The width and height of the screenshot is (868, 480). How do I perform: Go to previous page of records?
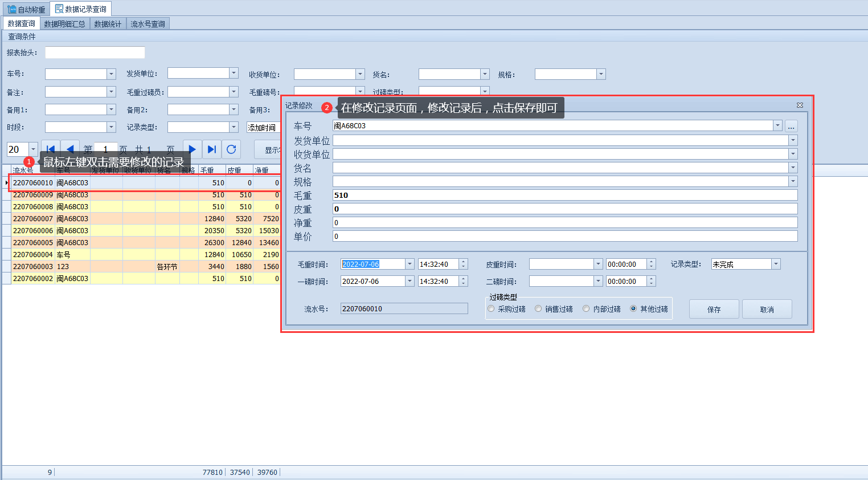click(x=70, y=149)
